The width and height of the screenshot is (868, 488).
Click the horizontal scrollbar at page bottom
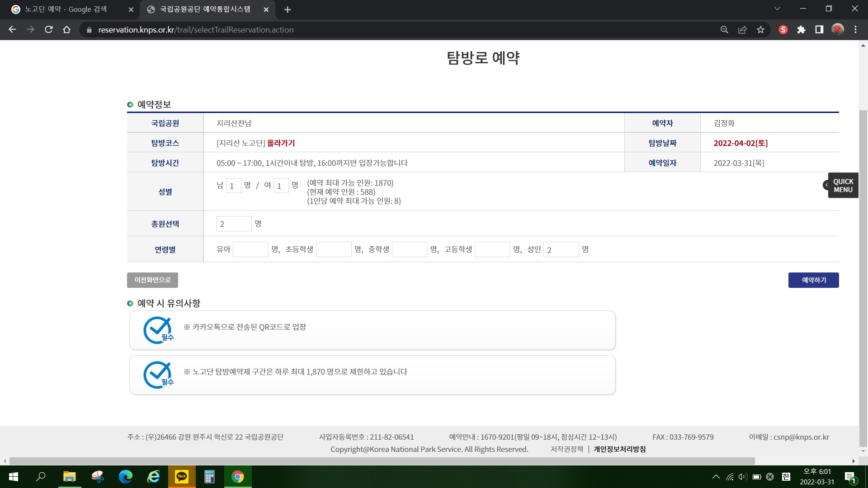(x=382, y=461)
